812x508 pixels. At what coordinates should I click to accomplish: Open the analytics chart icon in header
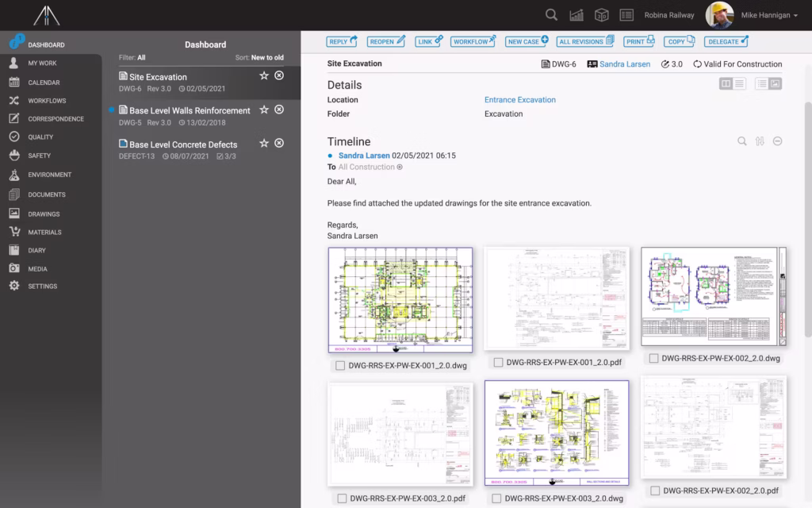pos(576,15)
